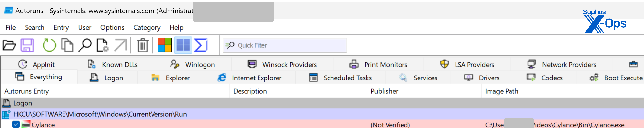Toggle hide Windows entries blue icon
Screen dimensions: 644x134
pyautogui.click(x=183, y=45)
